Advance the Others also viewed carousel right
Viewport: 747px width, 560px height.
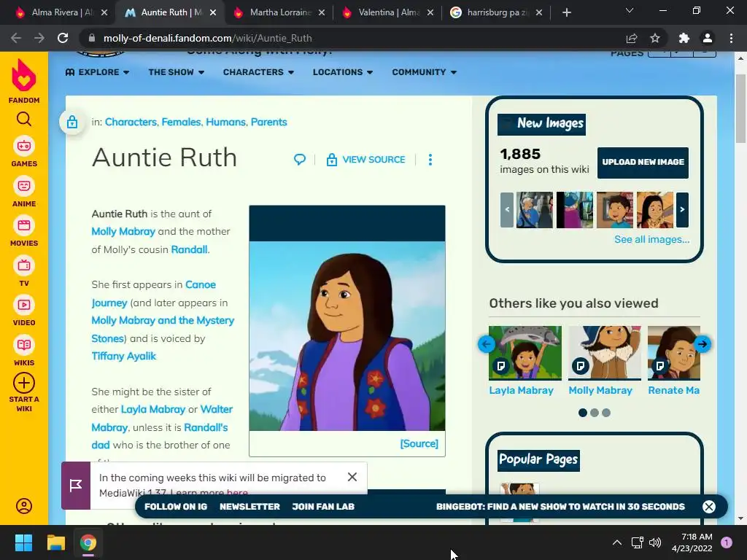point(703,344)
